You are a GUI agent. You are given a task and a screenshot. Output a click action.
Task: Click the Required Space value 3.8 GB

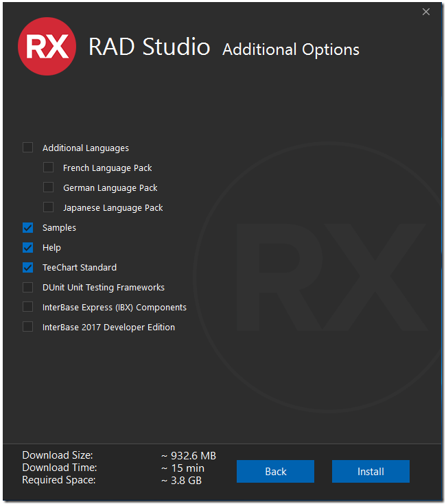[181, 481]
